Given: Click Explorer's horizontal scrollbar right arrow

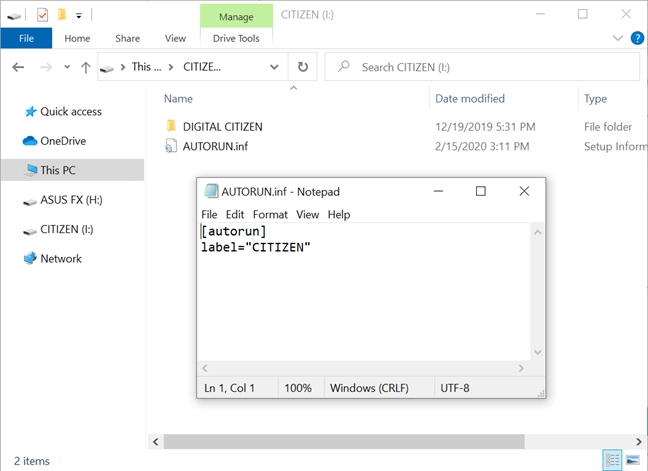Looking at the screenshot, I should (x=638, y=442).
